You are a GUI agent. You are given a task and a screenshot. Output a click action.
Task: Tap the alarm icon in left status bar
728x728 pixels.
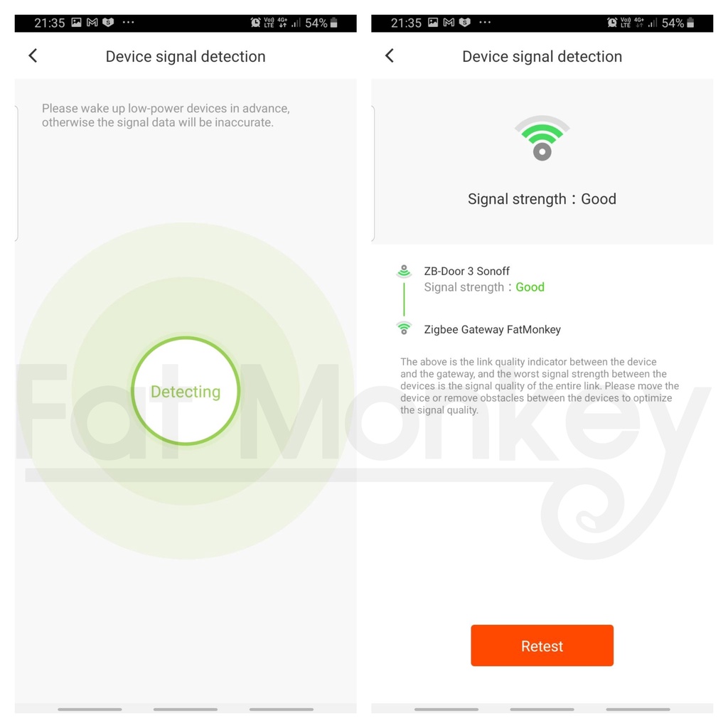pyautogui.click(x=255, y=23)
